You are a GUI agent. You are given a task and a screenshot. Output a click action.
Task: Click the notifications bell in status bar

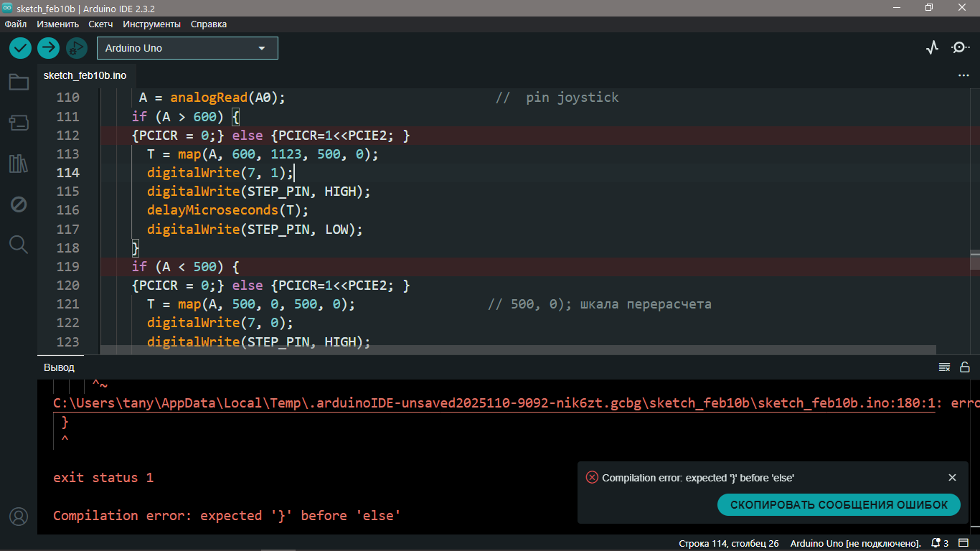pos(936,543)
